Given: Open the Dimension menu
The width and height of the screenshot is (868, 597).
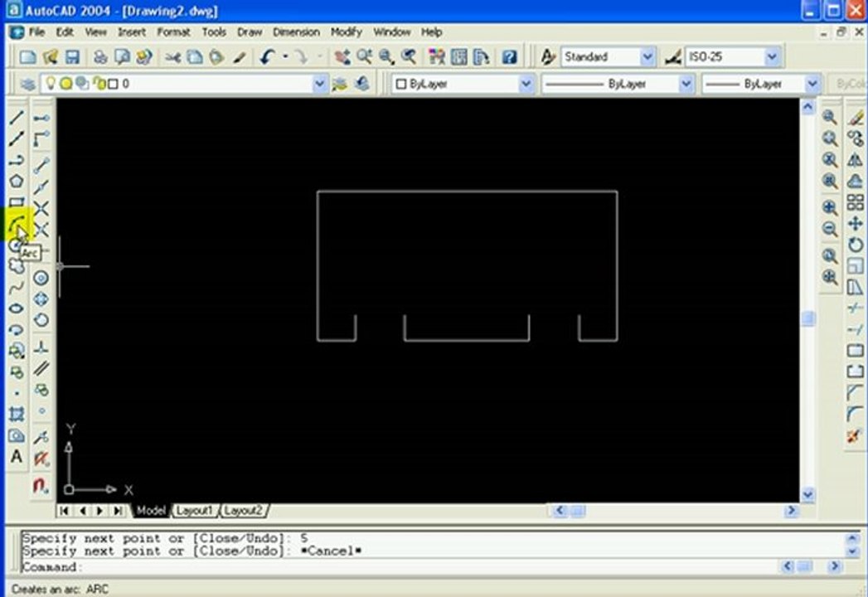Looking at the screenshot, I should pyautogui.click(x=296, y=32).
